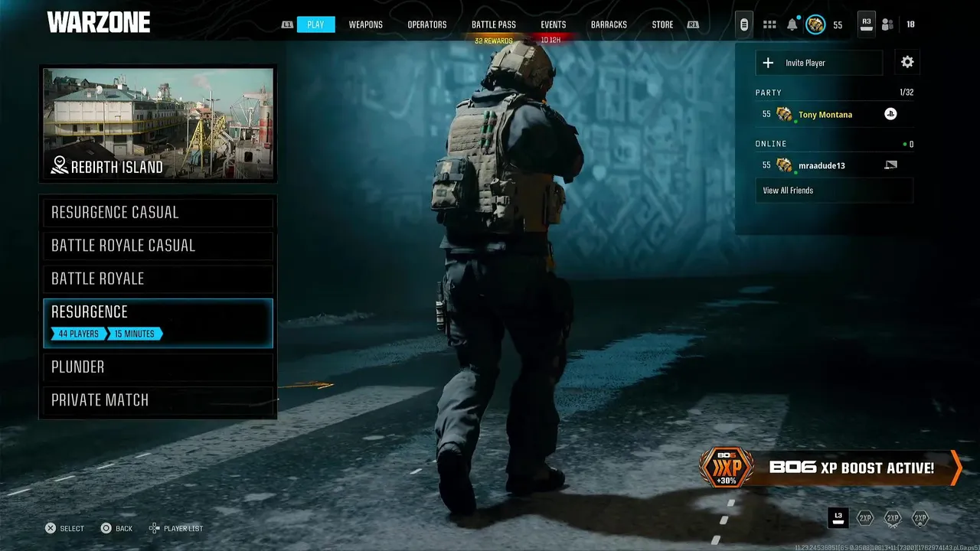Screen dimensions: 980x551
Task: Click the 44 Players tag
Action: [x=79, y=334]
